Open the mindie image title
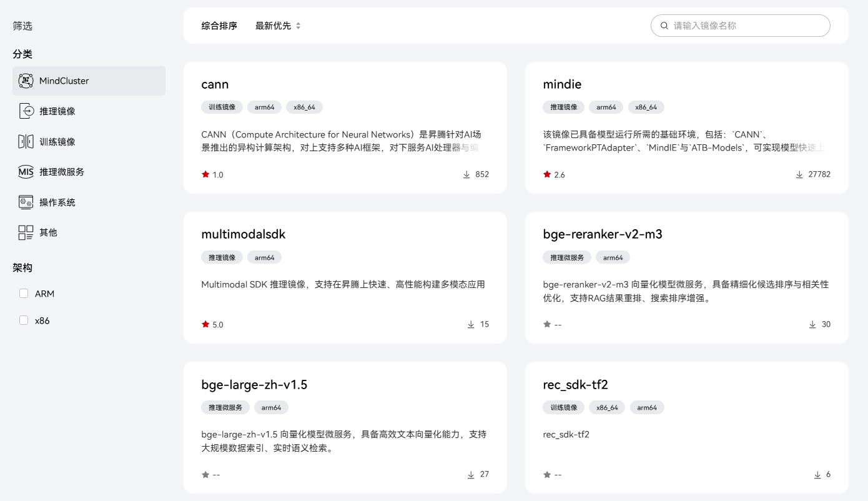Viewport: 868px width, 501px height. click(562, 84)
